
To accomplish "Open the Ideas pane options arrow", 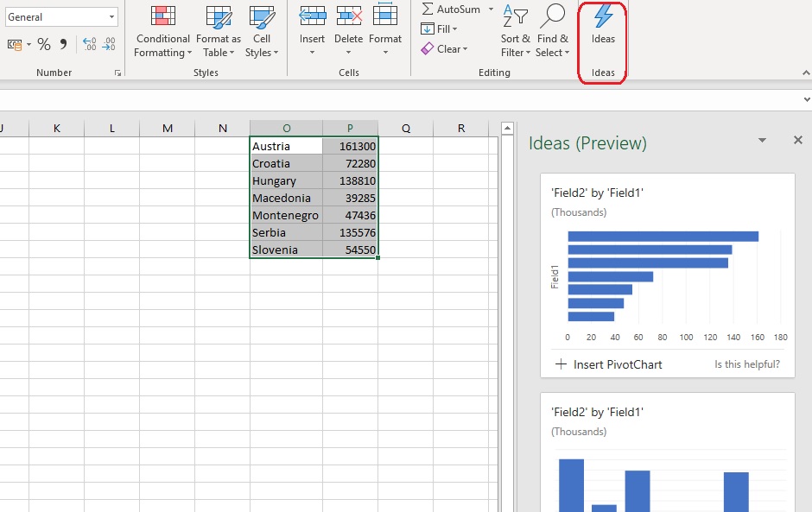I will (762, 140).
